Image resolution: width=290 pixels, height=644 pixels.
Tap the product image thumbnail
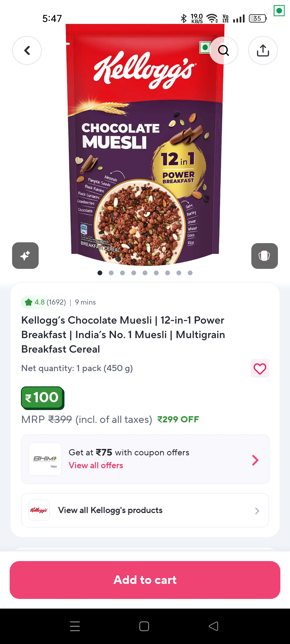[145, 145]
